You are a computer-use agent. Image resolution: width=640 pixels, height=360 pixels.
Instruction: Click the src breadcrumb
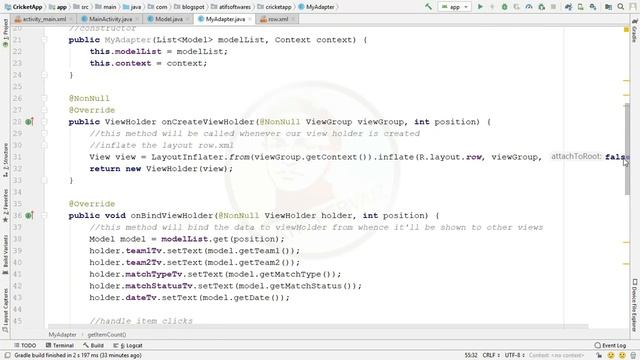(80, 7)
